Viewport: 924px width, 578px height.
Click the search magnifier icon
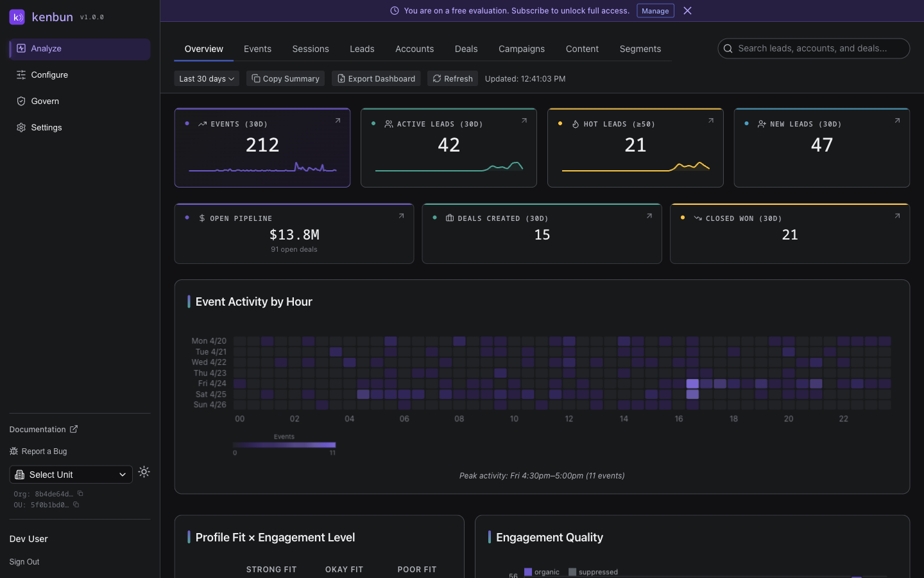728,48
